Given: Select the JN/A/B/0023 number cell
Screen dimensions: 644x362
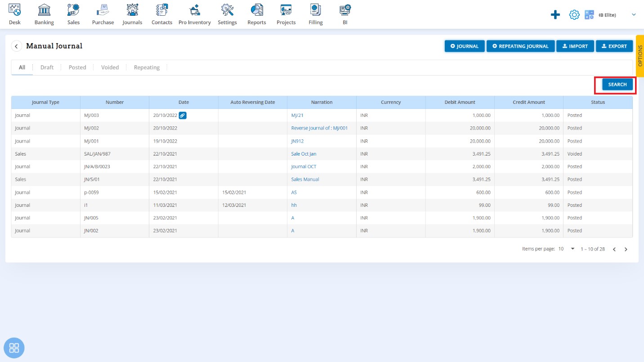Looking at the screenshot, I should coord(115,166).
